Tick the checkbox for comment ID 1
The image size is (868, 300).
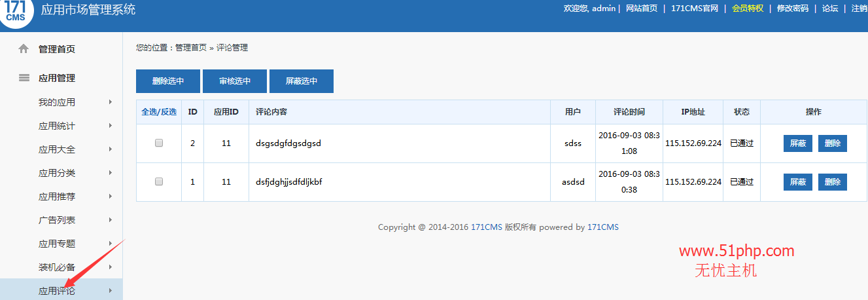(x=159, y=181)
